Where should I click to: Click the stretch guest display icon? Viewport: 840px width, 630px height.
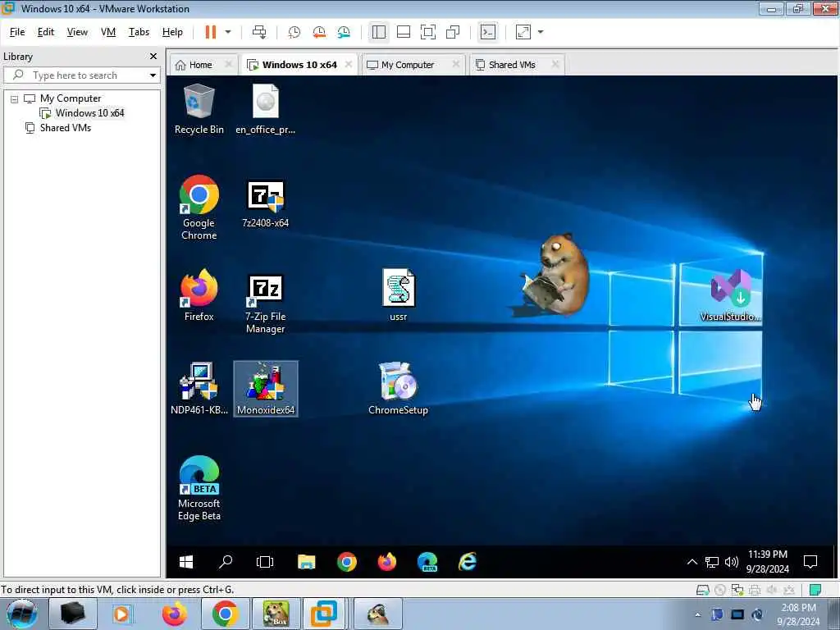point(523,32)
